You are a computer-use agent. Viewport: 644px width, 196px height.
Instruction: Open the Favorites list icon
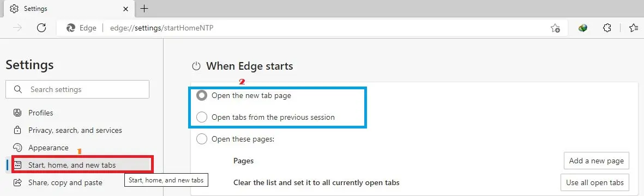633,28
